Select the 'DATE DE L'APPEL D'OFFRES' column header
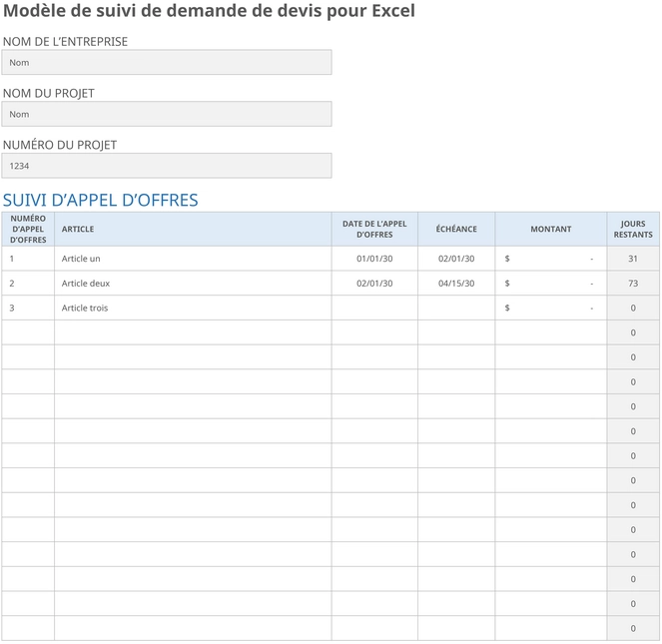This screenshot has width=662, height=644. [x=374, y=229]
